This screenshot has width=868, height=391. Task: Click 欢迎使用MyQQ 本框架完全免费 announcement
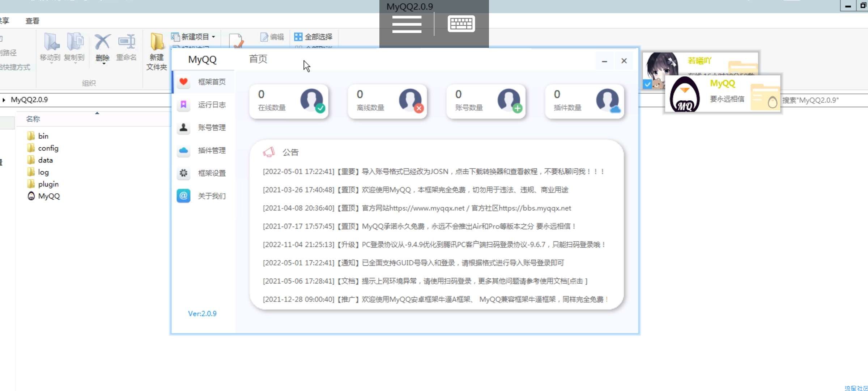tap(416, 190)
